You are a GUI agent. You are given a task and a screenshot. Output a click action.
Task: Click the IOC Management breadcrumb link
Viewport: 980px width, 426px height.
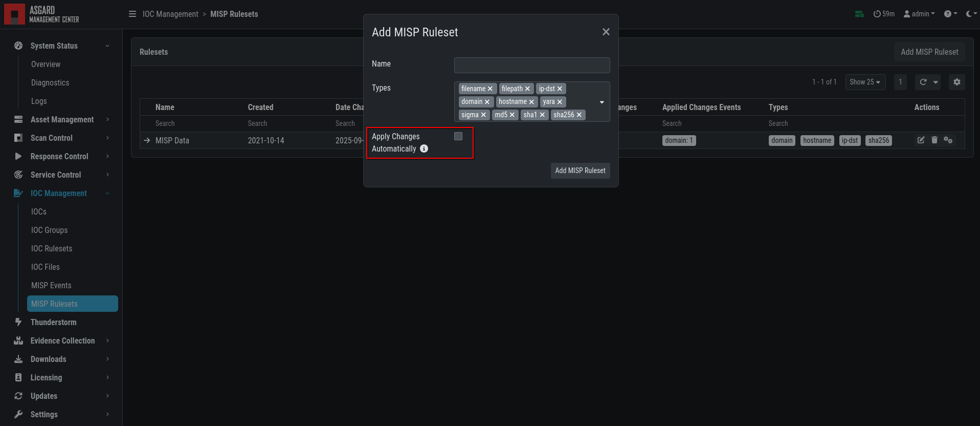pyautogui.click(x=170, y=14)
